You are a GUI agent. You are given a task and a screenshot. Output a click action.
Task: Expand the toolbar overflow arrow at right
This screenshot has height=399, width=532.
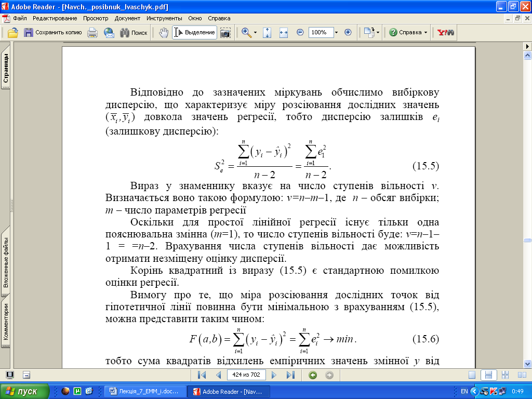pos(528,46)
